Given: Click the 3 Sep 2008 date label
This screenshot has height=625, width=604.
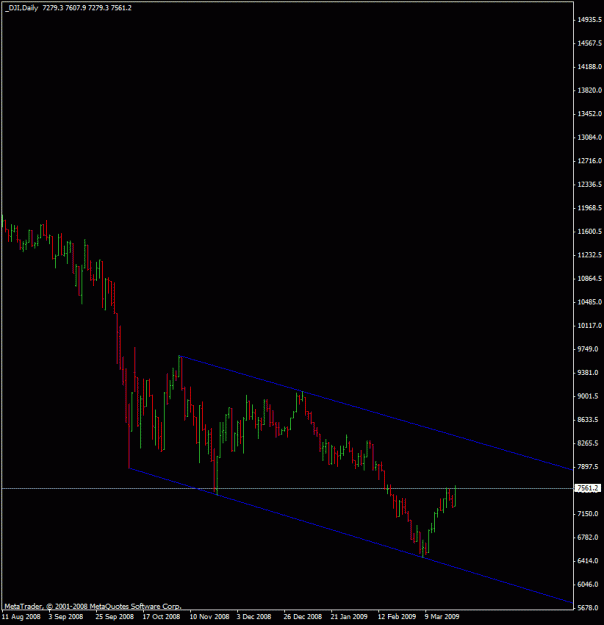Looking at the screenshot, I should (x=66, y=617).
